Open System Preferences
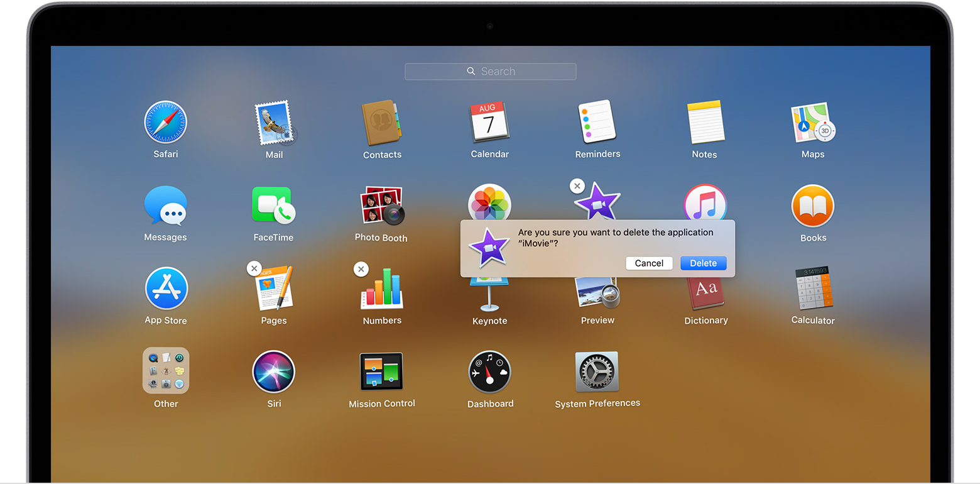Viewport: 980px width, 484px height. [x=597, y=371]
